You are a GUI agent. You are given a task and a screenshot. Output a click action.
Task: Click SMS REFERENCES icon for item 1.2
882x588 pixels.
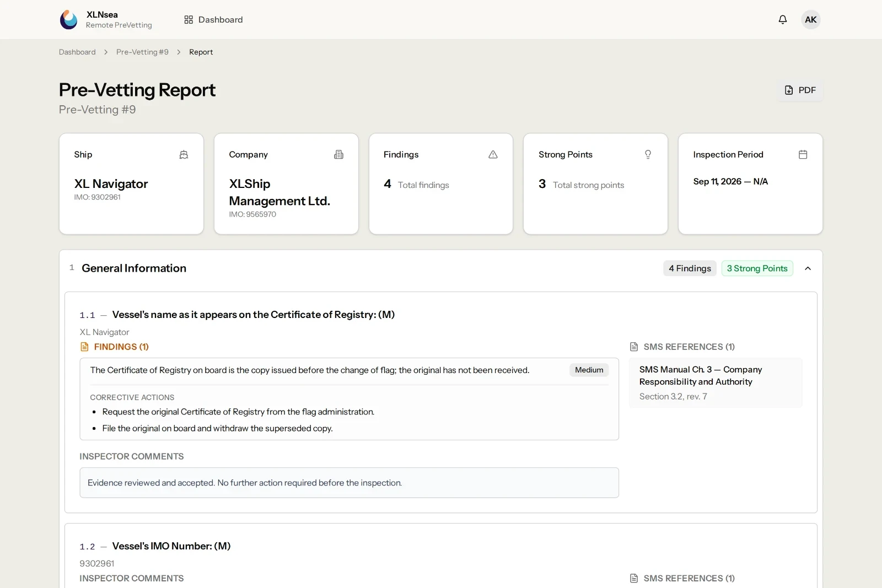point(634,578)
